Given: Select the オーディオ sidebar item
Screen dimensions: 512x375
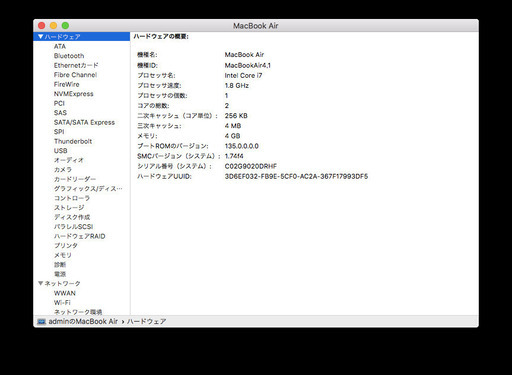Looking at the screenshot, I should click(x=69, y=160).
